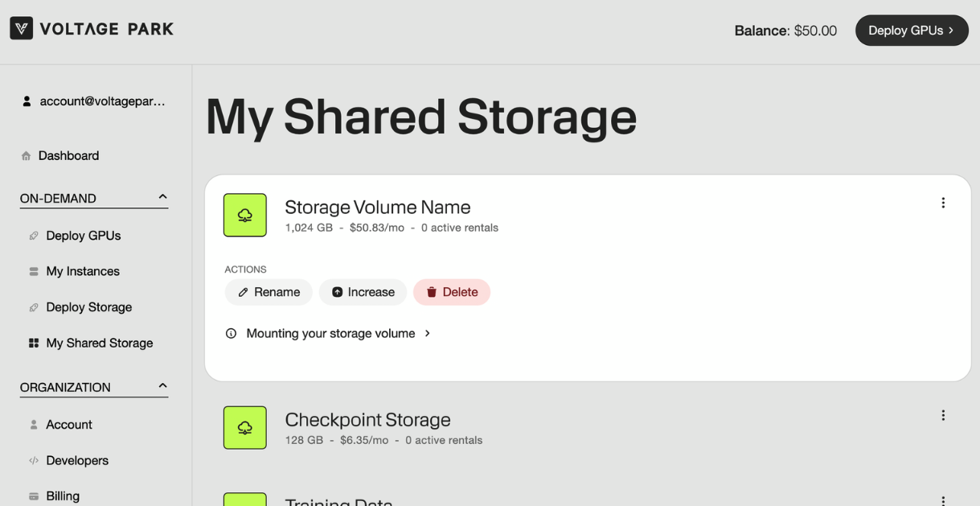980x506 pixels.
Task: Click the account user icon in sidebar
Action: pos(27,101)
